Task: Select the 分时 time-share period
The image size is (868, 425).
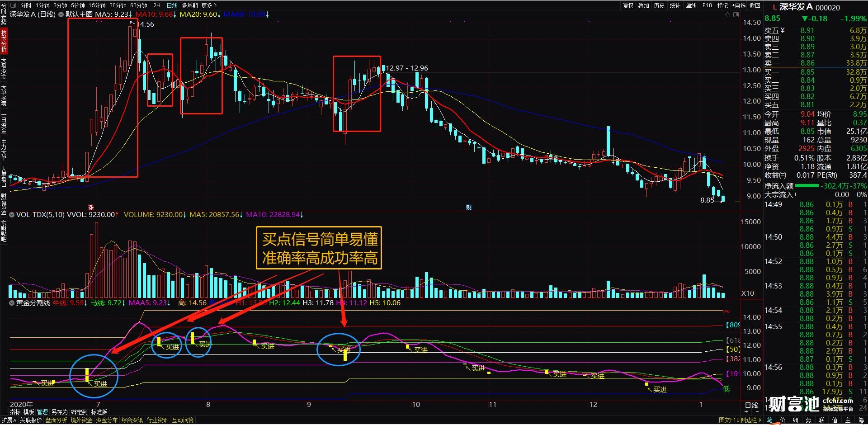Action: 26,5
